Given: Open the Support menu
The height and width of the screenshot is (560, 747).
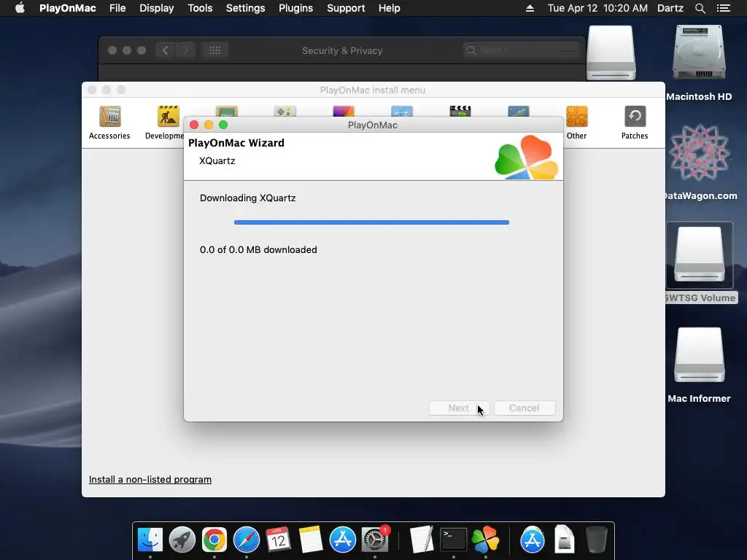Looking at the screenshot, I should tap(346, 8).
